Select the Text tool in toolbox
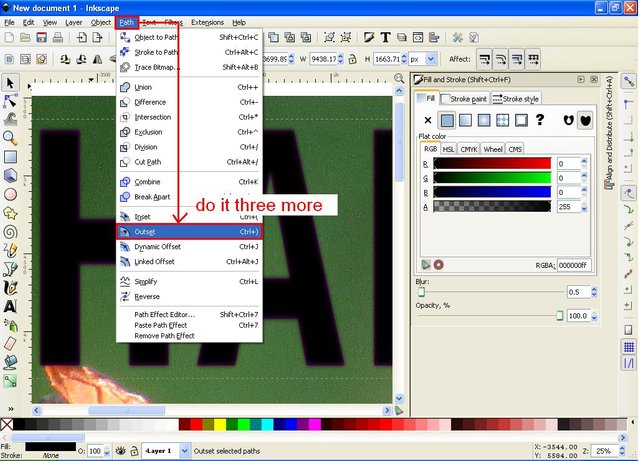Screen dimensions: 640x461 [x=10, y=306]
